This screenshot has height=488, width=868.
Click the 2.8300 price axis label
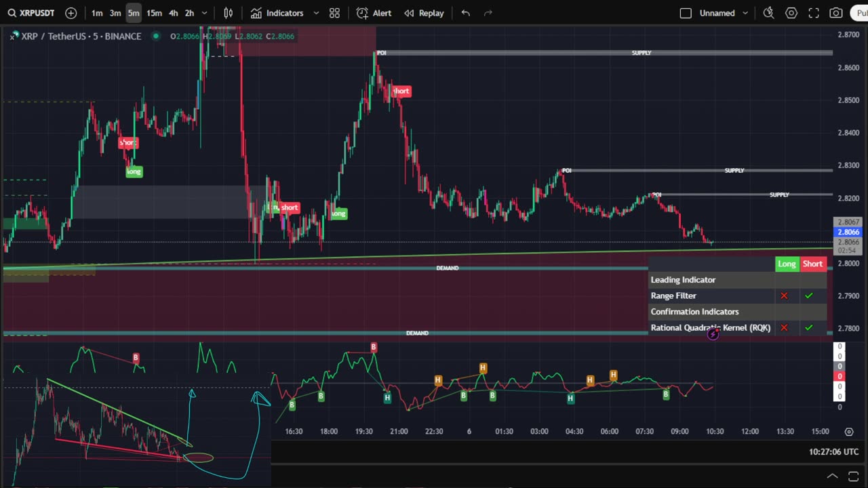pos(848,165)
